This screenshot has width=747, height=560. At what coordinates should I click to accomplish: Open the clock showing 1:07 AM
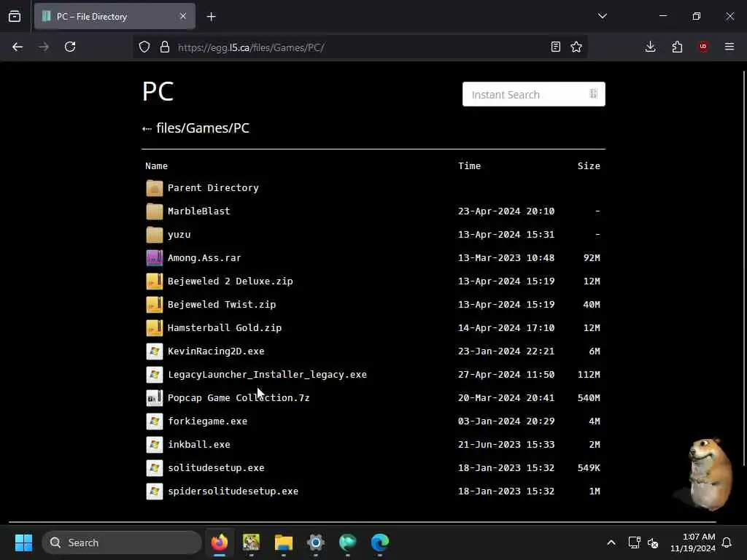tap(693, 542)
